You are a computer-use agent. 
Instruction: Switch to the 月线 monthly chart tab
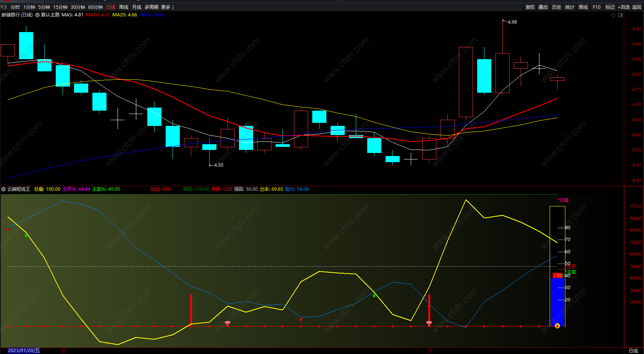click(x=137, y=7)
